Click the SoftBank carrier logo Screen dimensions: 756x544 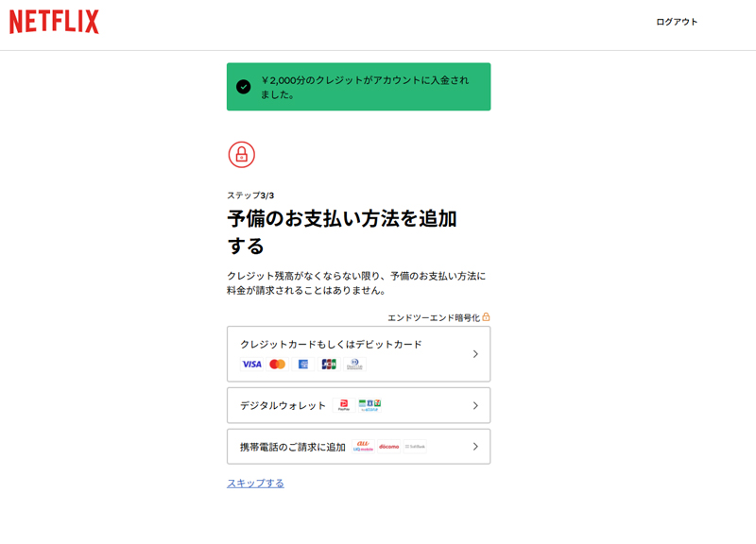pyautogui.click(x=415, y=447)
